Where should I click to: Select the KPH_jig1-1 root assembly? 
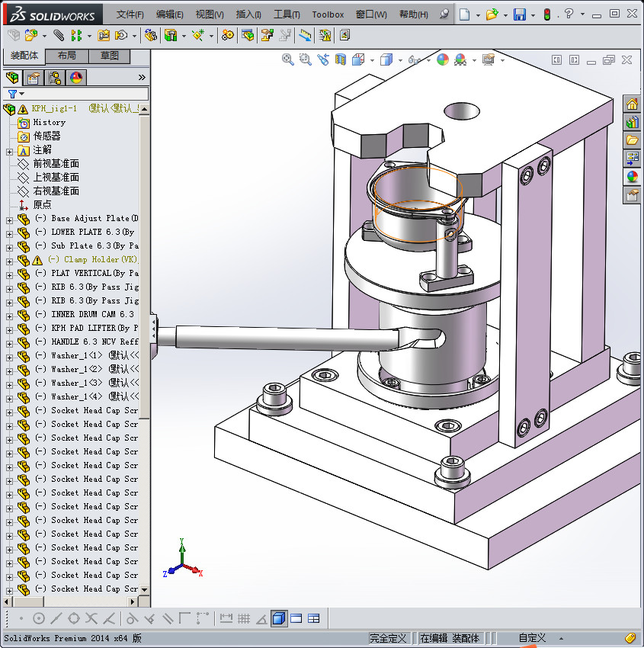point(54,109)
